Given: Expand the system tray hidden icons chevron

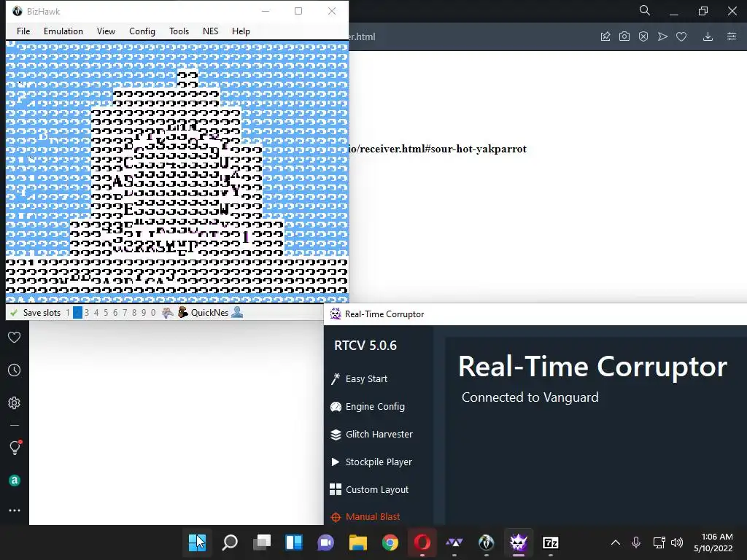Looking at the screenshot, I should (616, 542).
